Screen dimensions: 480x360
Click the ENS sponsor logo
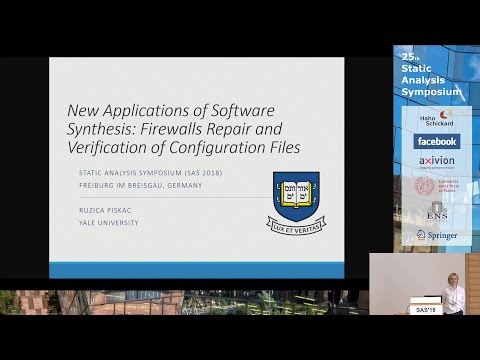pyautogui.click(x=437, y=211)
